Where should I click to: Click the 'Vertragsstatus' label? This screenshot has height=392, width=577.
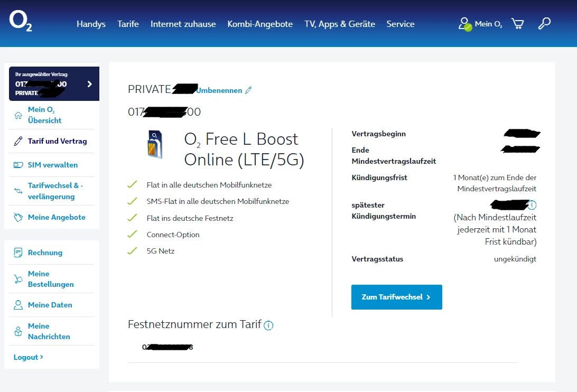(x=377, y=259)
